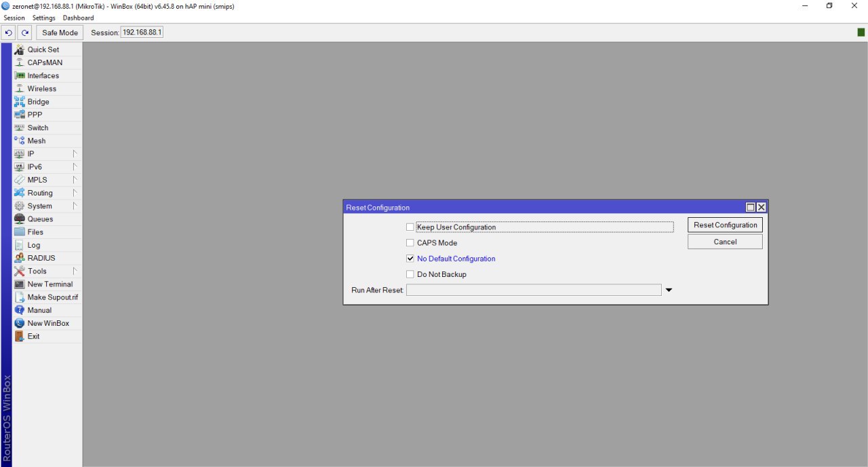This screenshot has width=868, height=467.
Task: Click the System gear icon
Action: [x=20, y=206]
